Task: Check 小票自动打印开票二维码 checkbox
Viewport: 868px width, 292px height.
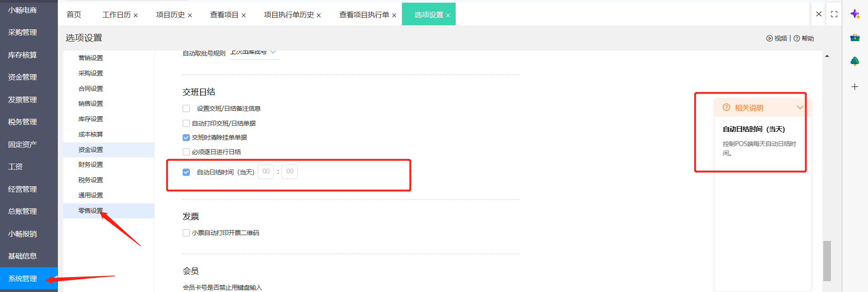Action: pyautogui.click(x=186, y=233)
